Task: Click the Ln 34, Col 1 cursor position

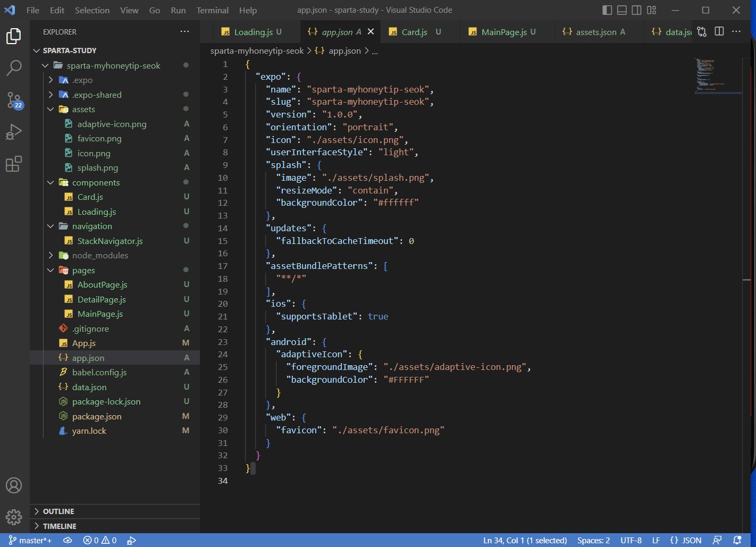Action: (525, 540)
